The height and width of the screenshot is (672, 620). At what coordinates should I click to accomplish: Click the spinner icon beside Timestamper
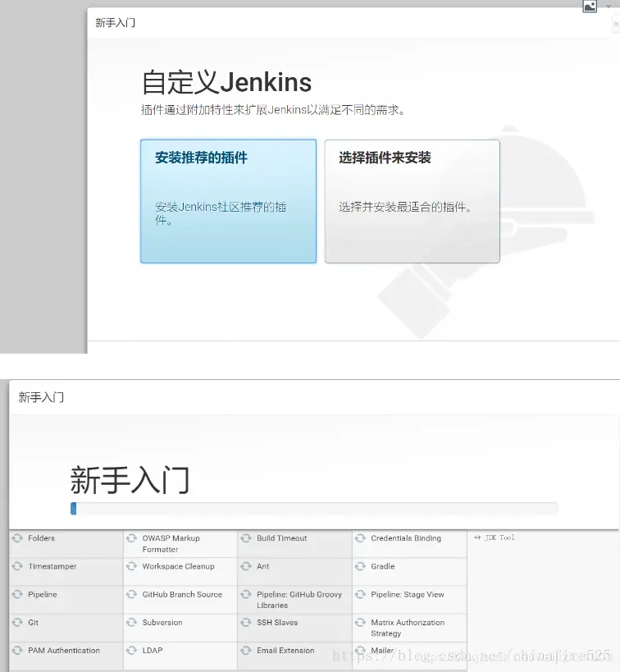coord(17,566)
